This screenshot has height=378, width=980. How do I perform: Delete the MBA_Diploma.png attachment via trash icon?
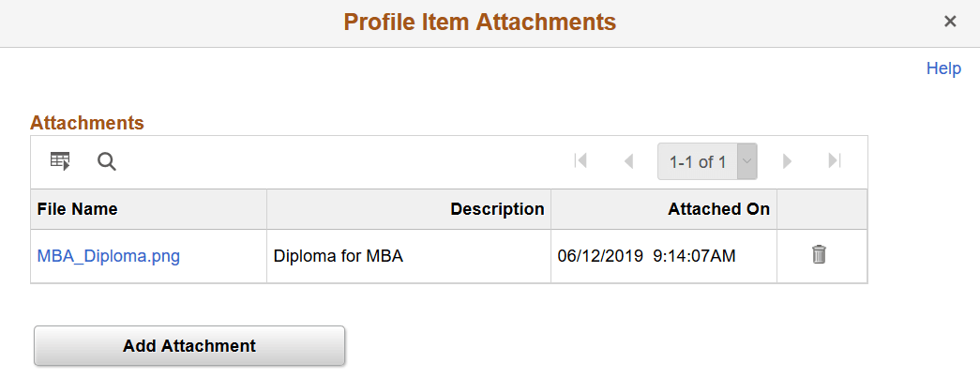[819, 254]
